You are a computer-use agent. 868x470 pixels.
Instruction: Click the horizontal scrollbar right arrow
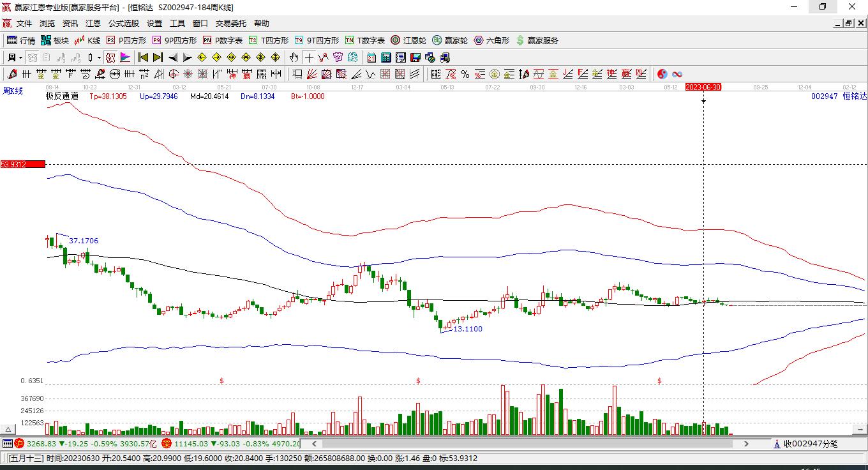tap(746, 443)
